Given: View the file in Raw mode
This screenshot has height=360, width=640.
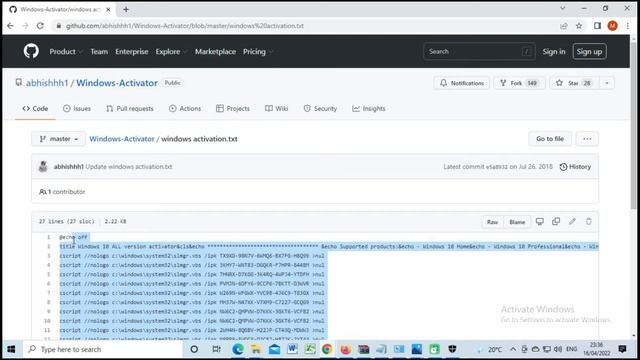Looking at the screenshot, I should click(492, 222).
